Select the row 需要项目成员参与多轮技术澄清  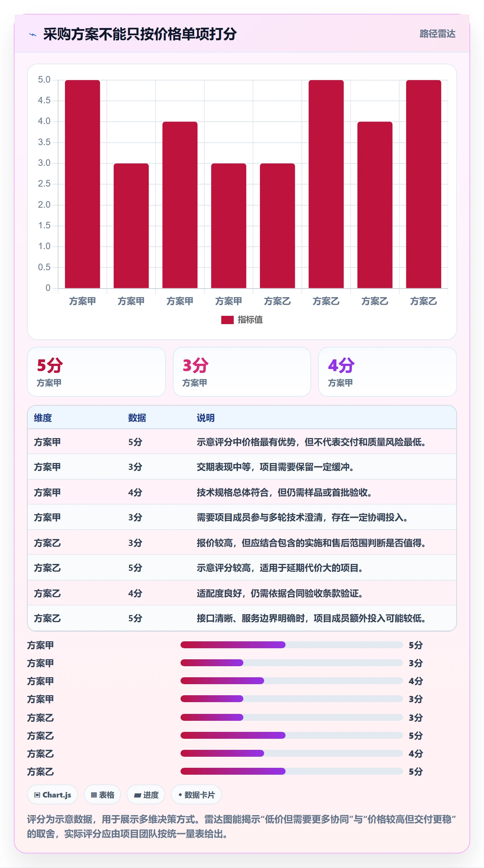(x=242, y=517)
